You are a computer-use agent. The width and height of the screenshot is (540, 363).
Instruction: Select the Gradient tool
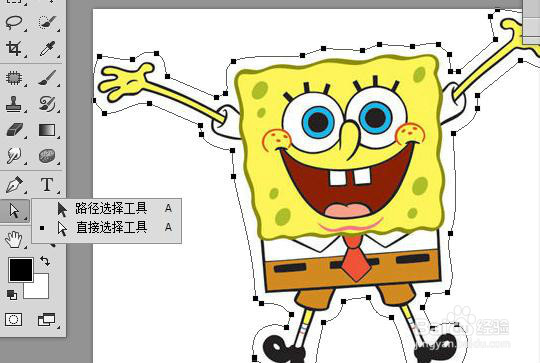47,130
